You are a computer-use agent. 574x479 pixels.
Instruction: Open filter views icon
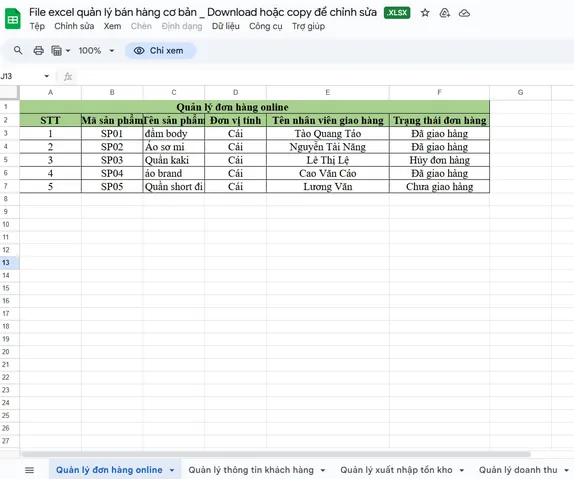click(56, 51)
